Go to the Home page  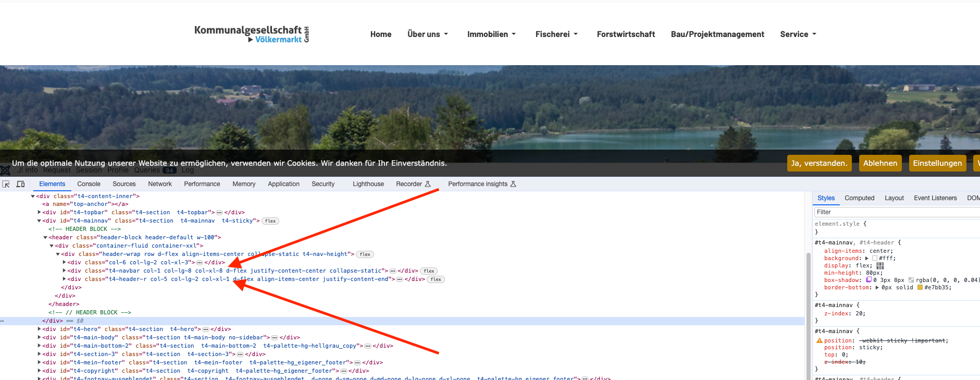coord(381,34)
